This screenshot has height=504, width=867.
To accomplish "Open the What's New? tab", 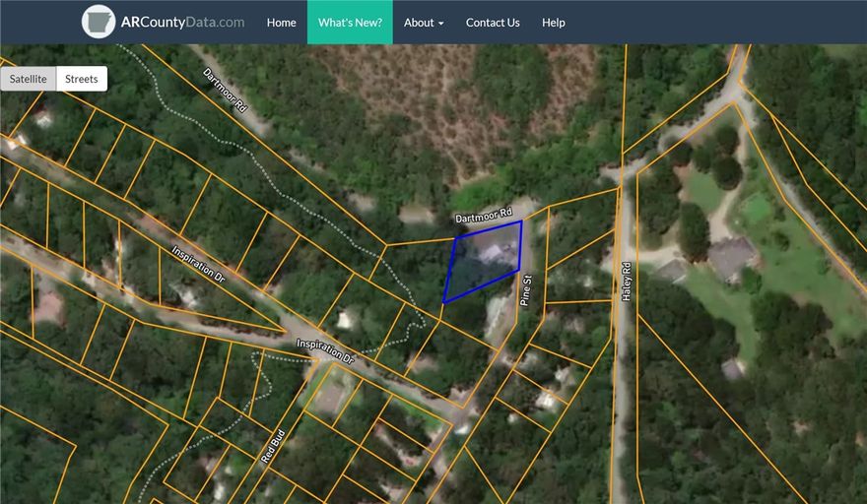I will coord(350,22).
